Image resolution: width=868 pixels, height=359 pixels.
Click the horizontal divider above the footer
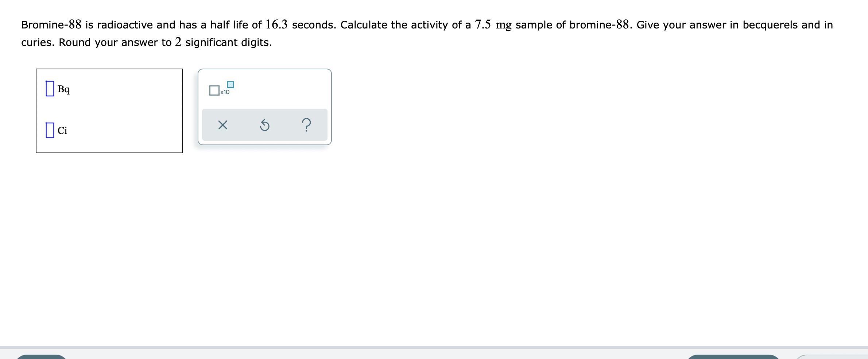(x=434, y=347)
